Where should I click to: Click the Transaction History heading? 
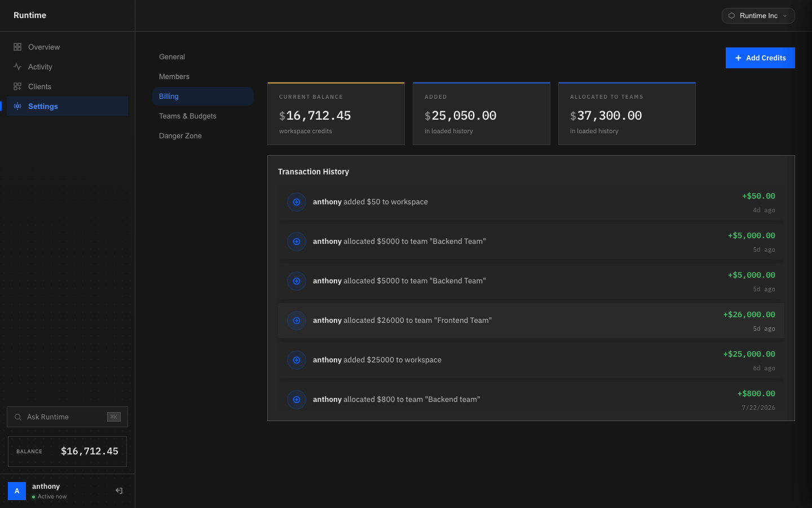tap(314, 172)
